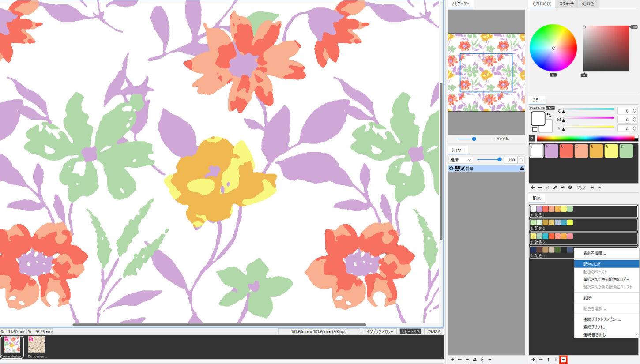This screenshot has width=640, height=364.
Task: Click the link chain icon in layer footer
Action: [x=482, y=360]
